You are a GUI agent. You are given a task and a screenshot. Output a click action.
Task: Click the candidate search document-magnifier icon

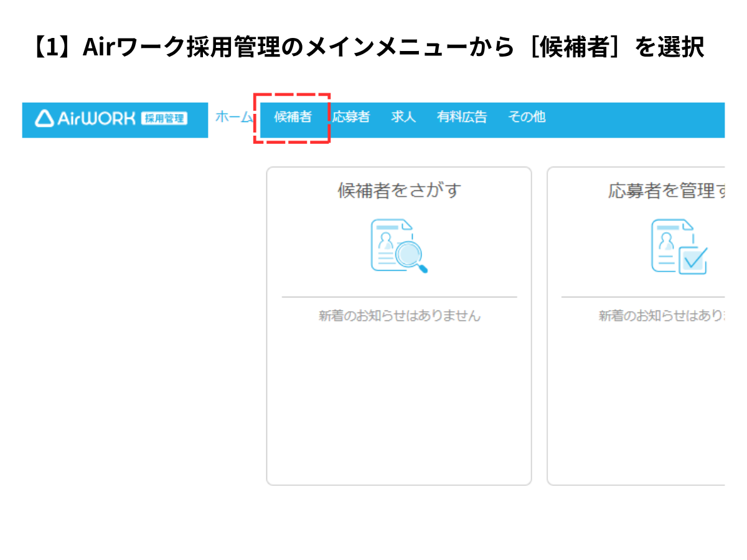tap(399, 246)
